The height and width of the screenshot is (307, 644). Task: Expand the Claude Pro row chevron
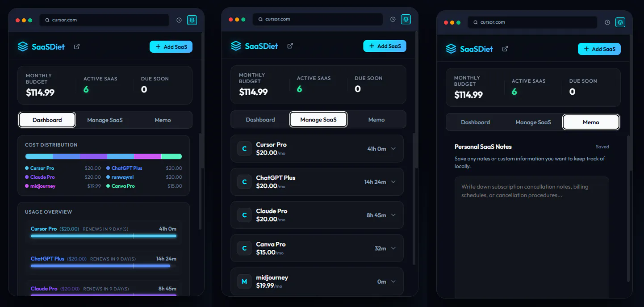click(x=393, y=215)
